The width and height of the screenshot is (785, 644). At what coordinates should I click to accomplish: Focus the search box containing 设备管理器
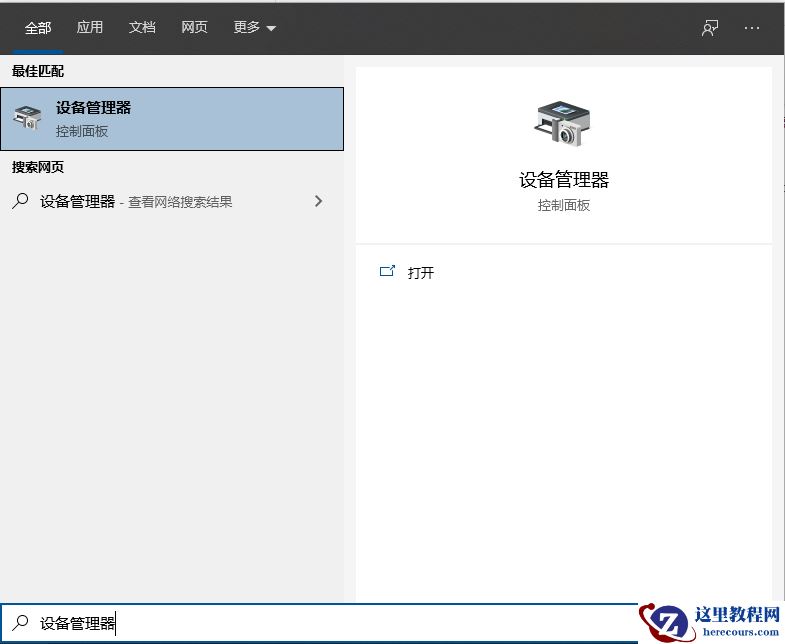(319, 623)
